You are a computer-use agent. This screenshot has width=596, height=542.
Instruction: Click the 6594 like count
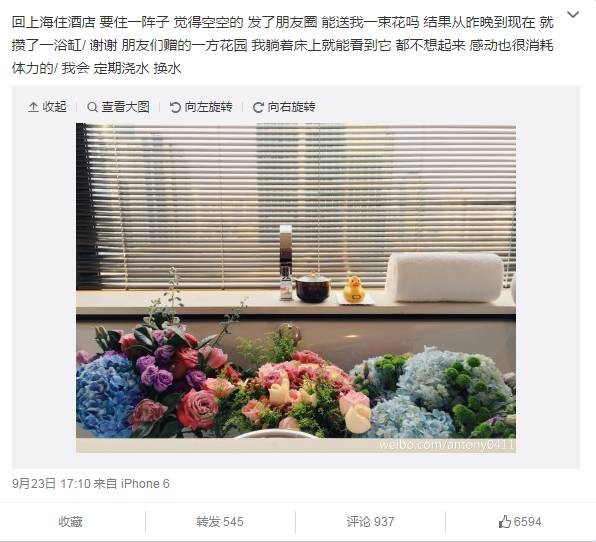pos(527,521)
